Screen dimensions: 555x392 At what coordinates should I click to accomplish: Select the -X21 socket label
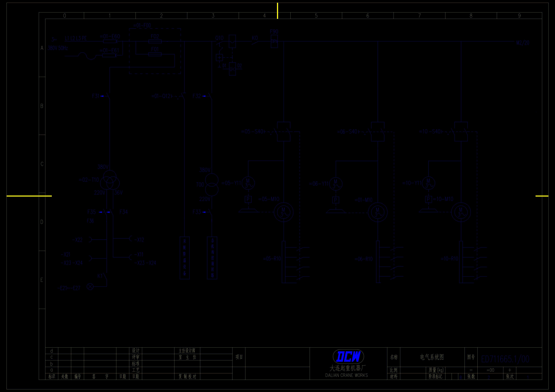(66, 254)
